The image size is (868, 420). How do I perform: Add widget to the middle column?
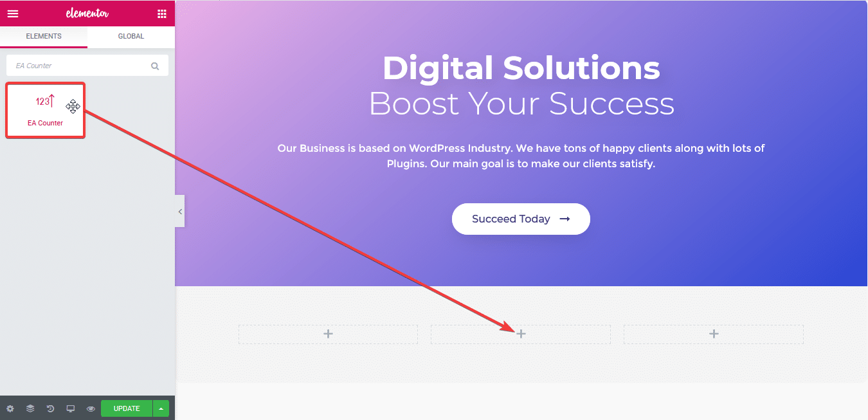(521, 334)
